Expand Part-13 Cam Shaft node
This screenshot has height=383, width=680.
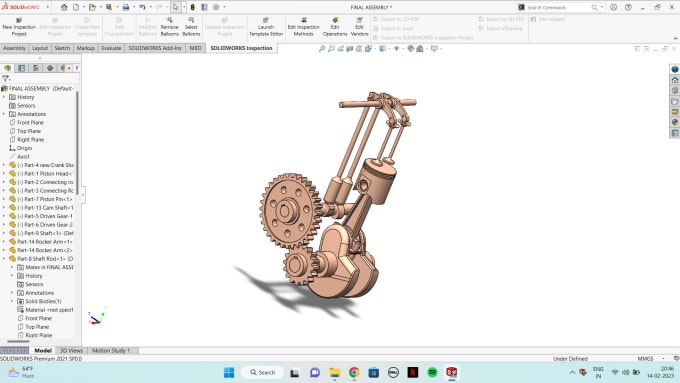coord(4,208)
